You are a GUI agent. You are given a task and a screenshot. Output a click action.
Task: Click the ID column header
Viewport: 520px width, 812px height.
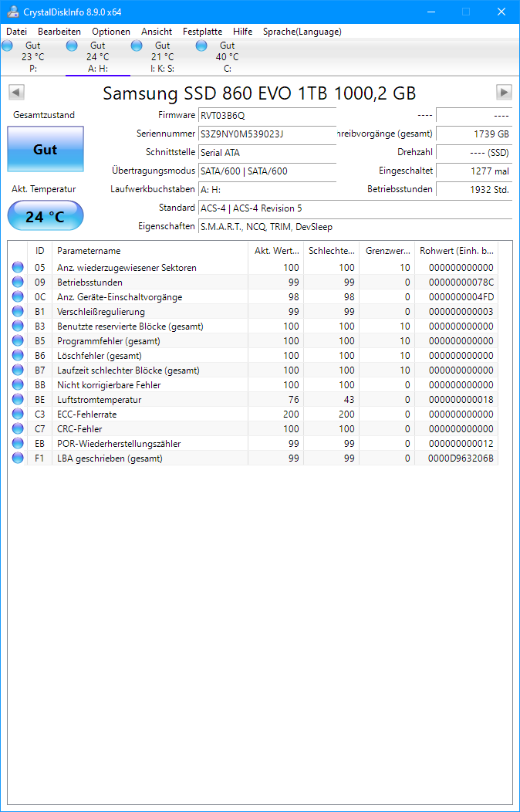[40, 251]
